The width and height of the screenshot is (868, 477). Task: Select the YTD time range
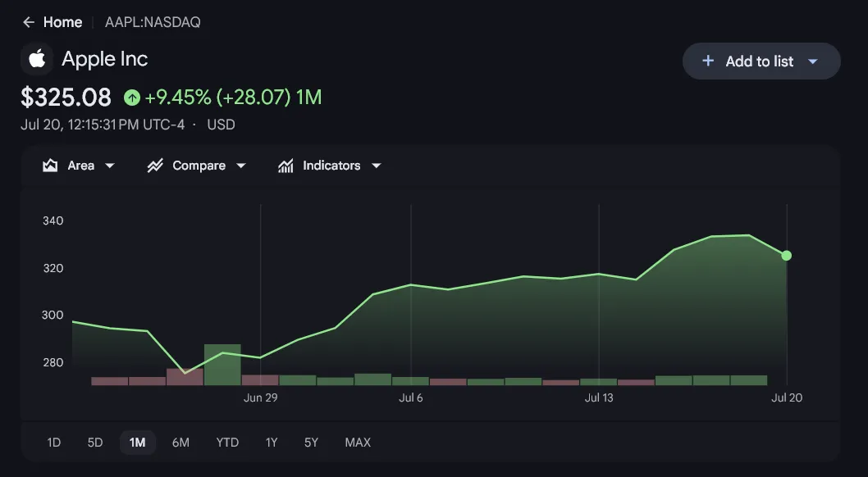click(227, 443)
